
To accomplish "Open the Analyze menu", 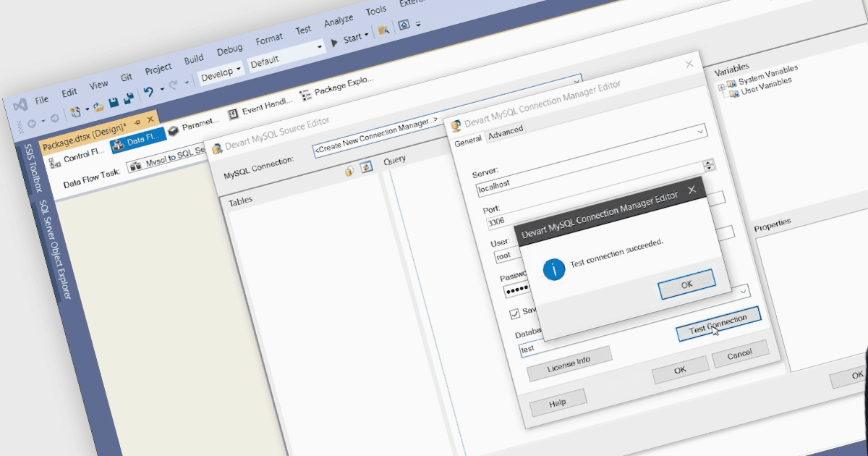I will (x=339, y=20).
